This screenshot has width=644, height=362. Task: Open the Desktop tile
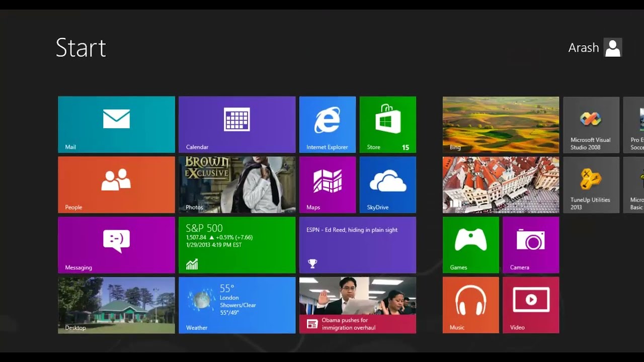pyautogui.click(x=116, y=305)
